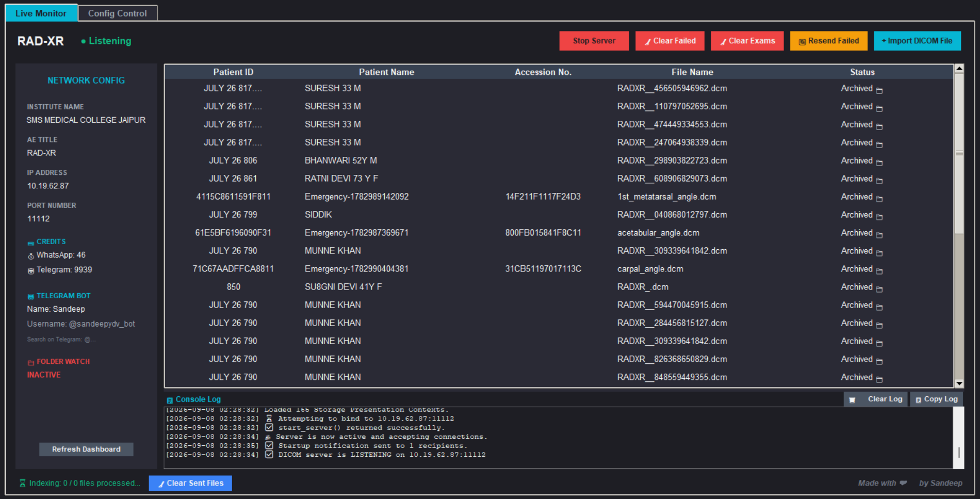Click the Folder Watch section icon

point(31,363)
